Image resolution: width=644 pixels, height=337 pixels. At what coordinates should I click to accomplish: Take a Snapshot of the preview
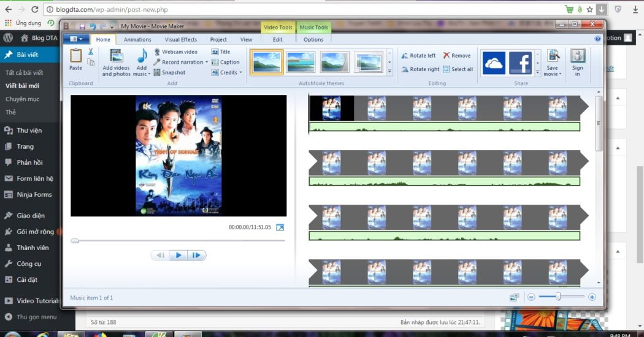(x=170, y=72)
